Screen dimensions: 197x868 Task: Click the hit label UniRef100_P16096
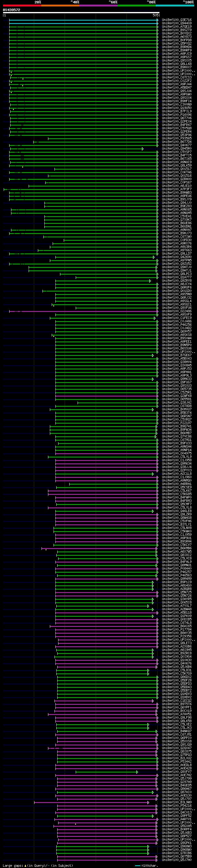177,115
